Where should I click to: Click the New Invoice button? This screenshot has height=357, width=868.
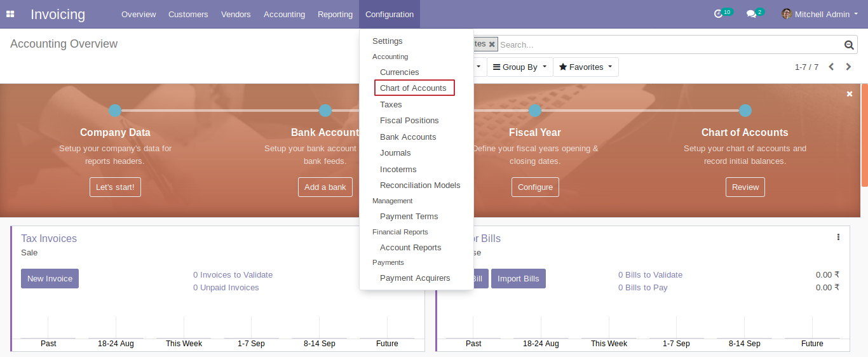click(x=50, y=278)
